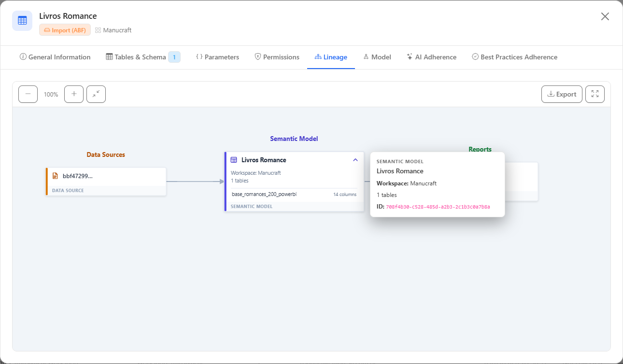Select the Lineage tab
623x364 pixels.
tap(331, 57)
